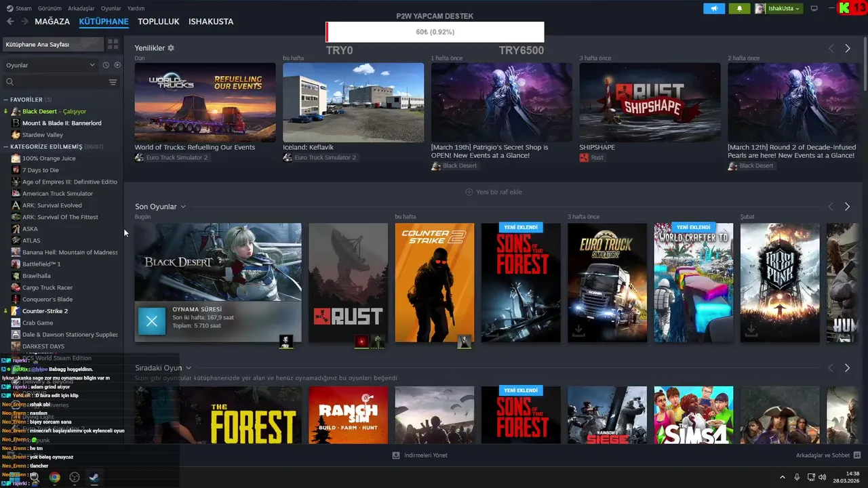868x488 pixels.
Task: Switch to Big Picture mode via monitor icon
Action: pyautogui.click(x=814, y=8)
